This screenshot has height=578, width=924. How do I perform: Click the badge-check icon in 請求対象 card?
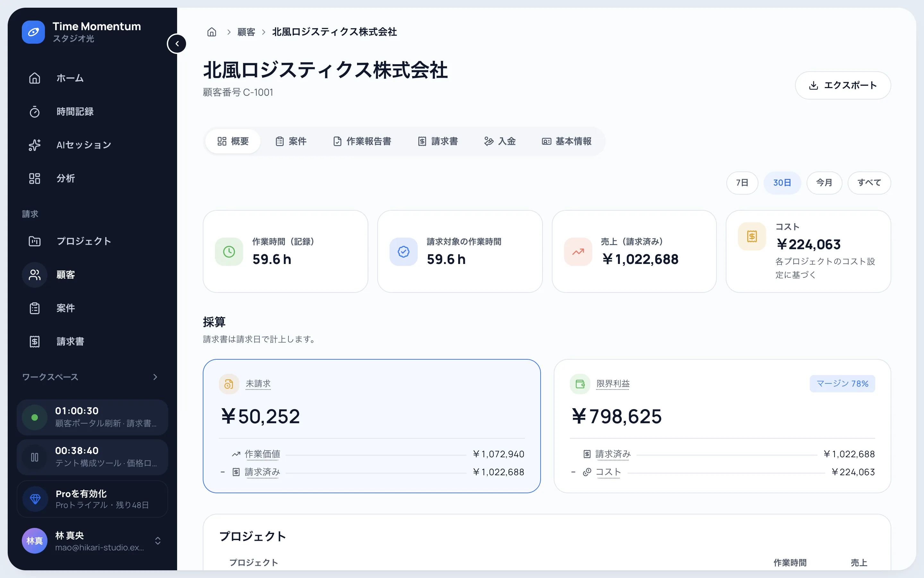pos(404,251)
